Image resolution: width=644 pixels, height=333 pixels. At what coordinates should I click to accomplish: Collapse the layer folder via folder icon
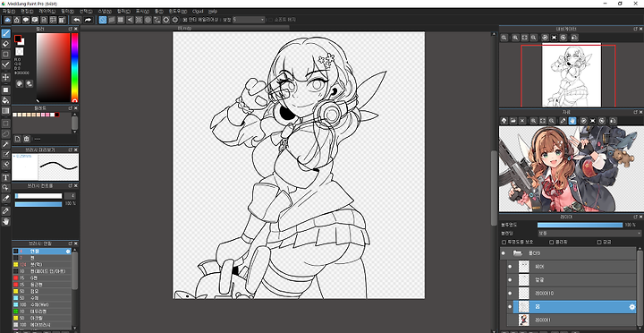518,253
